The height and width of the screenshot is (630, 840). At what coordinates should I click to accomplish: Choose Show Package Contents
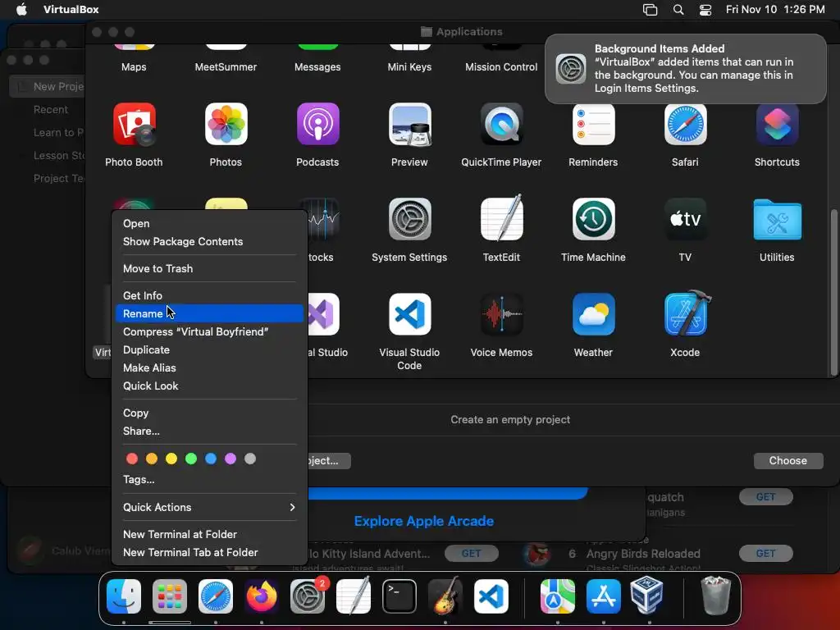[209, 242]
